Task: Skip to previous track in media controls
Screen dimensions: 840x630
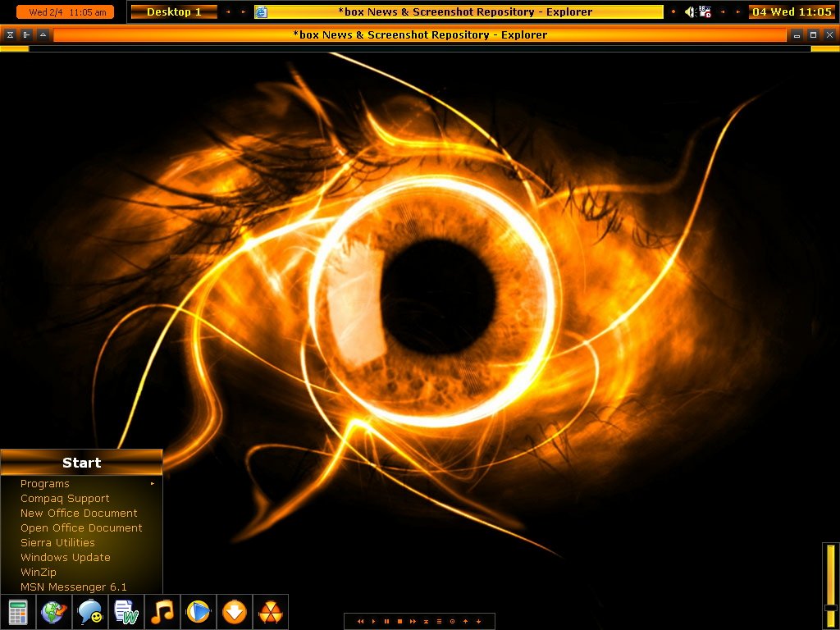Action: pyautogui.click(x=361, y=622)
